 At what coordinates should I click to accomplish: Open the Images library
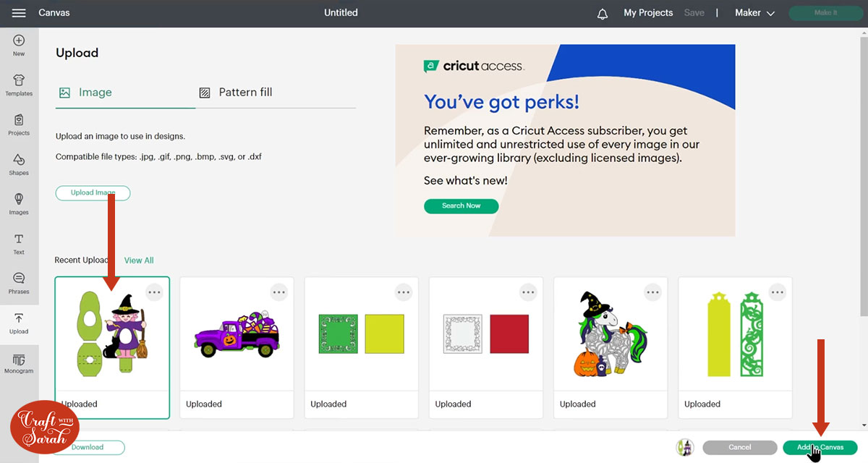click(19, 203)
